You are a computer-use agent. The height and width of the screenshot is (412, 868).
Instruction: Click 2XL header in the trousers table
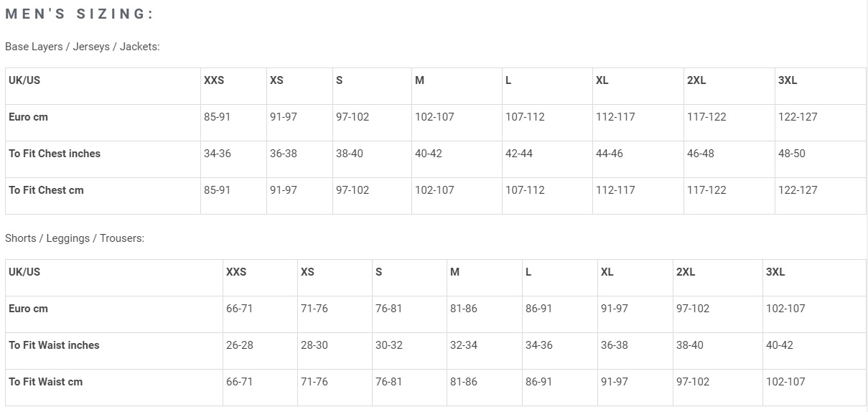(x=686, y=272)
